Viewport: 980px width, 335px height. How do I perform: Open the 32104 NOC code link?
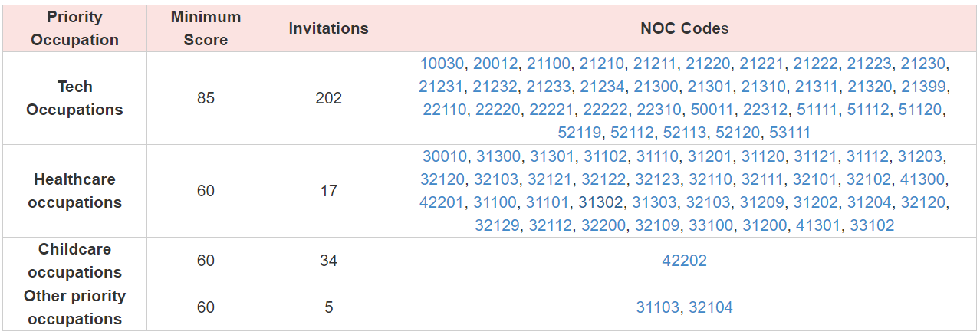[711, 307]
